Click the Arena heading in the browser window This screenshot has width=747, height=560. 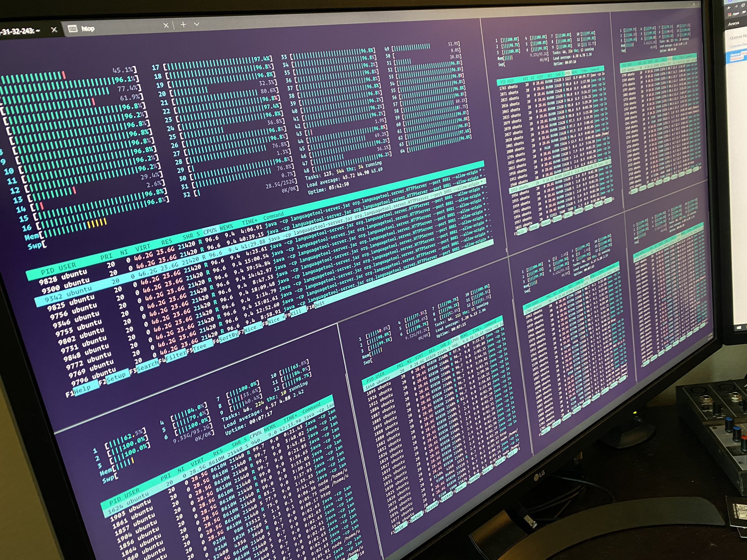(734, 23)
